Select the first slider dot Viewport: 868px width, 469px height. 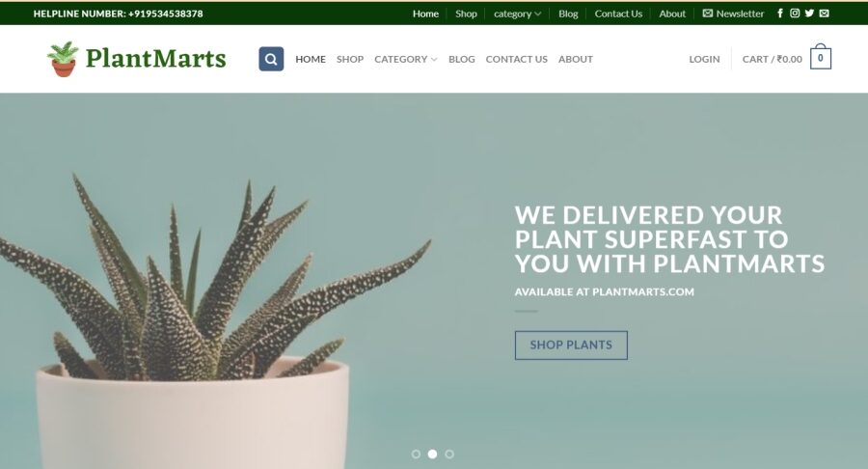[416, 455]
